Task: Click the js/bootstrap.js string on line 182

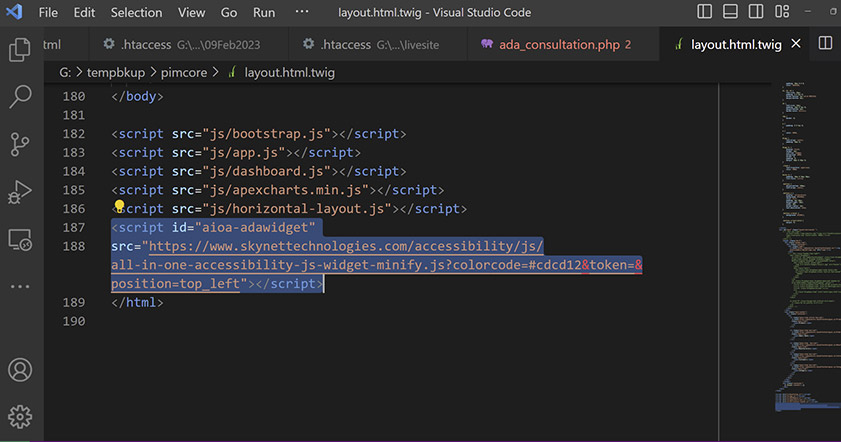Action: (x=267, y=134)
